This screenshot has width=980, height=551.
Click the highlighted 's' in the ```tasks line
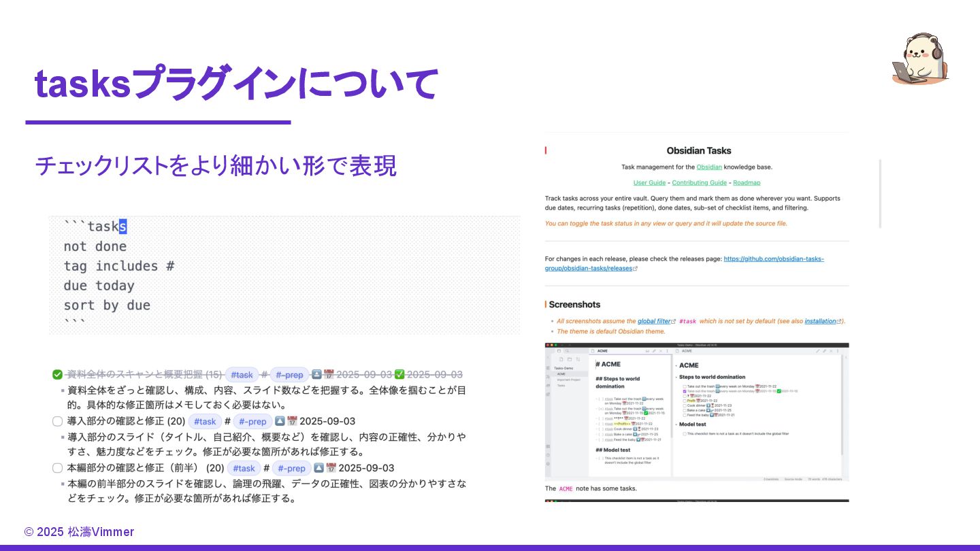(x=122, y=226)
